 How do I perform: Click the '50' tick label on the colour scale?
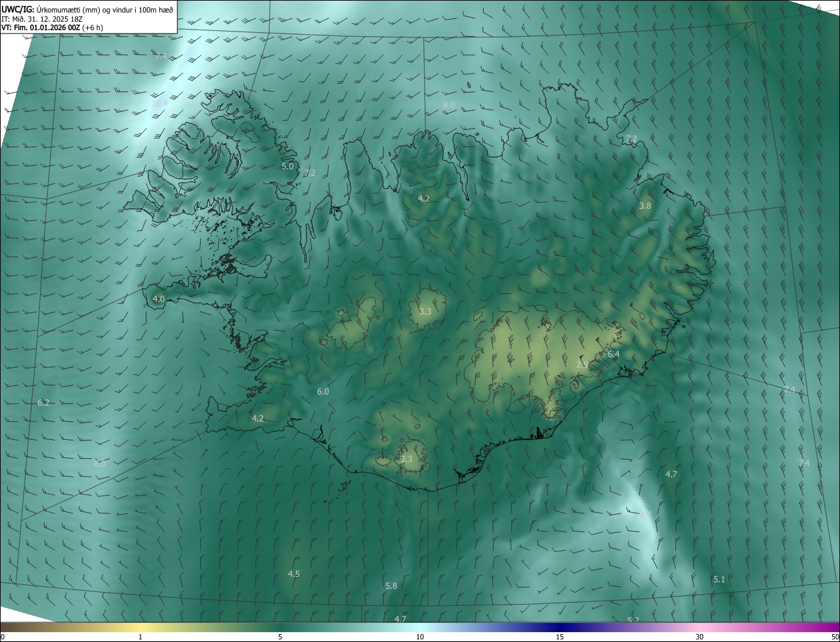tap(835, 637)
